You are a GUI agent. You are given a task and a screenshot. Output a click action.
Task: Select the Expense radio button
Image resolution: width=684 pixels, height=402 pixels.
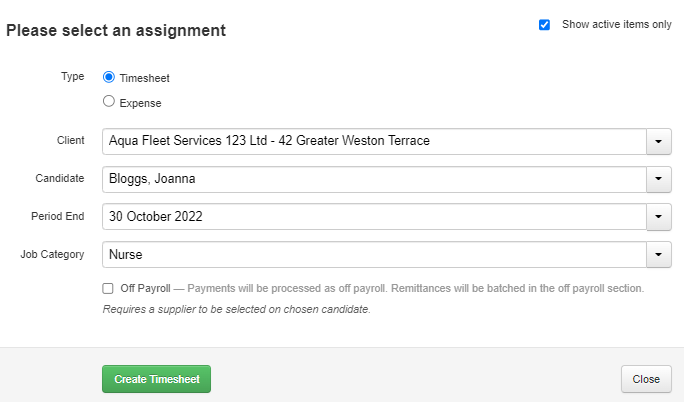pyautogui.click(x=109, y=102)
